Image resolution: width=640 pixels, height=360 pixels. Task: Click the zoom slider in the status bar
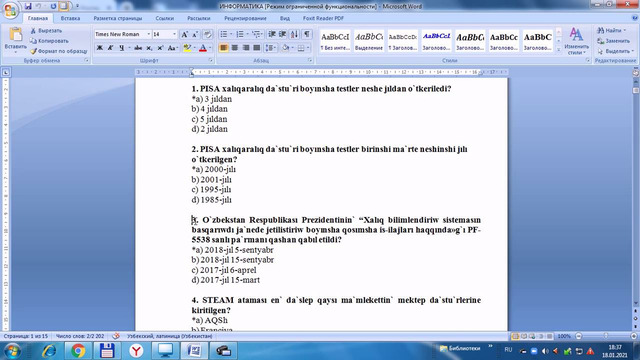tap(606, 336)
